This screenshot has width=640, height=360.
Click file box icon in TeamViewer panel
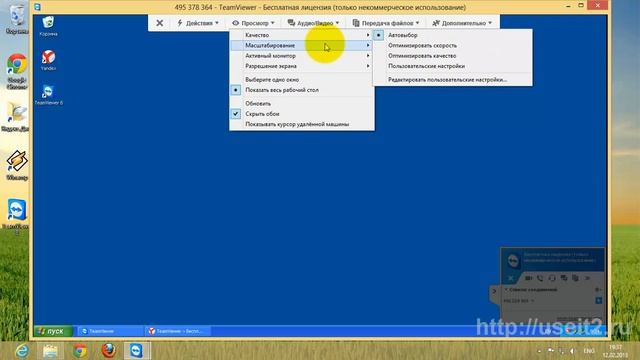click(x=575, y=278)
